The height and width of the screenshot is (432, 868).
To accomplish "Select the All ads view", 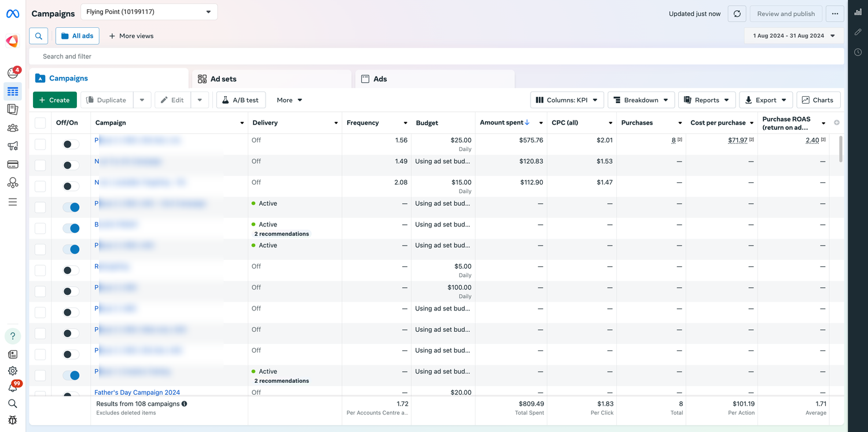I will (78, 36).
